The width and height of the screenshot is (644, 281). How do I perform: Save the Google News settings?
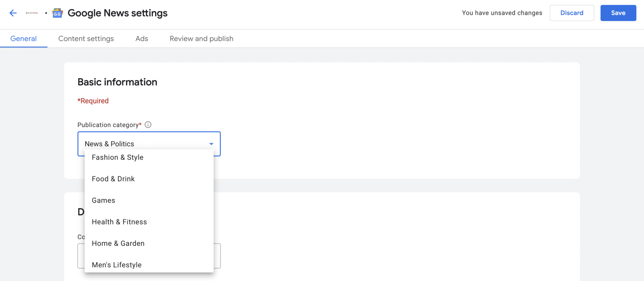[618, 13]
